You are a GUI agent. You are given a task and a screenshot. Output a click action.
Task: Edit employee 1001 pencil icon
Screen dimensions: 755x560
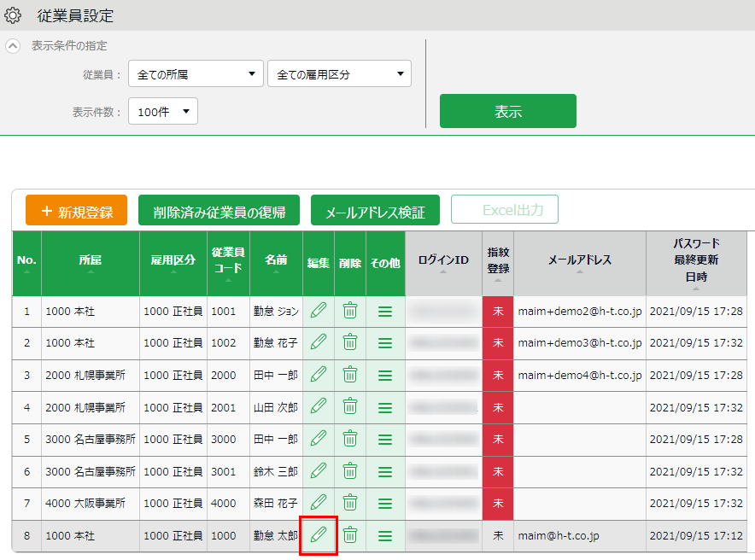pyautogui.click(x=319, y=311)
